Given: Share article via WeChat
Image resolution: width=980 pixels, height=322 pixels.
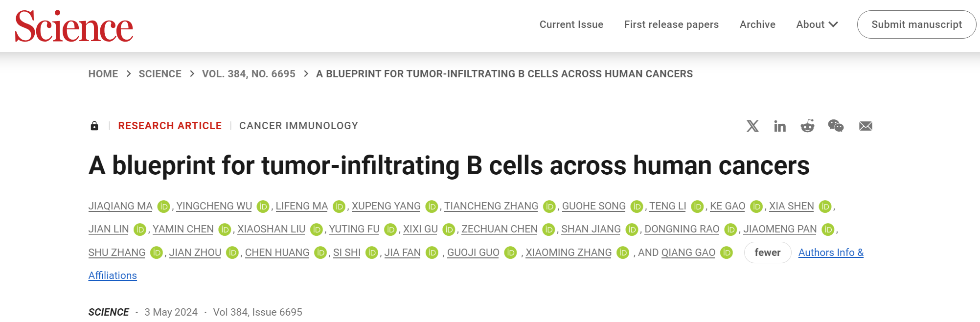Looking at the screenshot, I should tap(836, 126).
